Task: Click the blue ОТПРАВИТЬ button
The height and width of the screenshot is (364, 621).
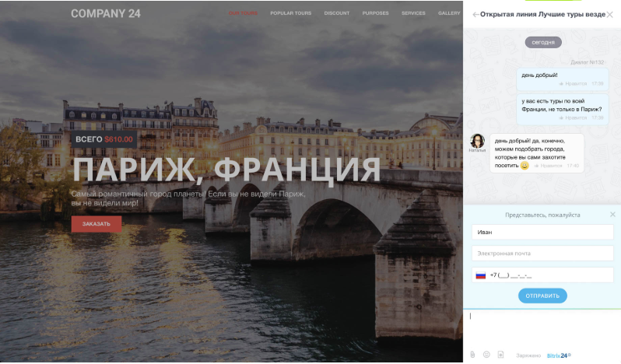Action: pos(542,296)
